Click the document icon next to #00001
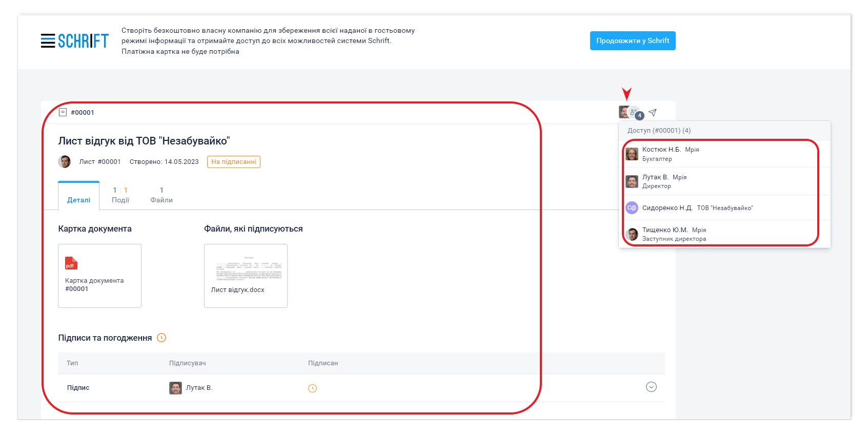The image size is (868, 436). point(63,112)
